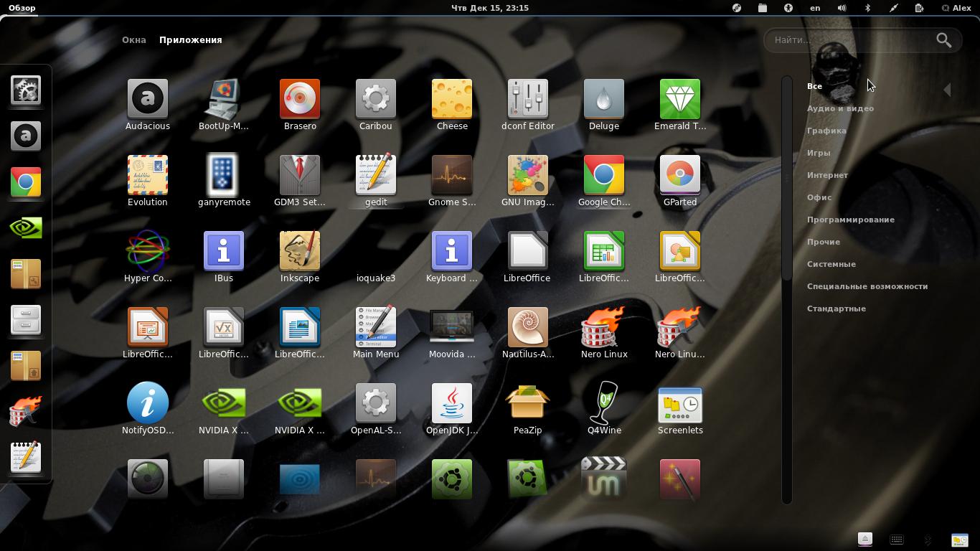The height and width of the screenshot is (551, 980).
Task: Open IBus input method app
Action: coord(224,257)
